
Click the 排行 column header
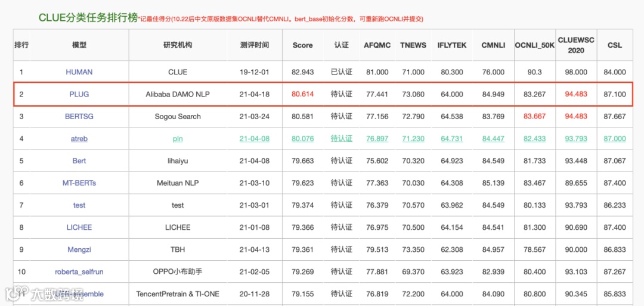pos(21,45)
